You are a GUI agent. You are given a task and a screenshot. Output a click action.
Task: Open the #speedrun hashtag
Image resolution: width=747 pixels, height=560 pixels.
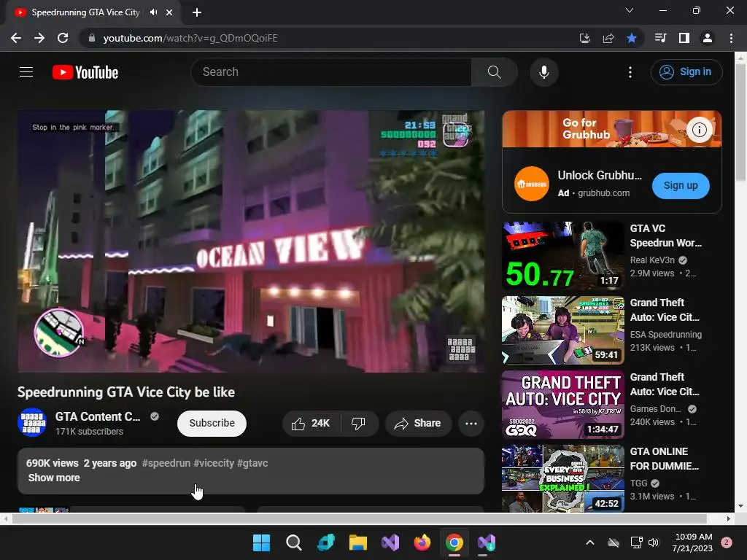coord(166,463)
